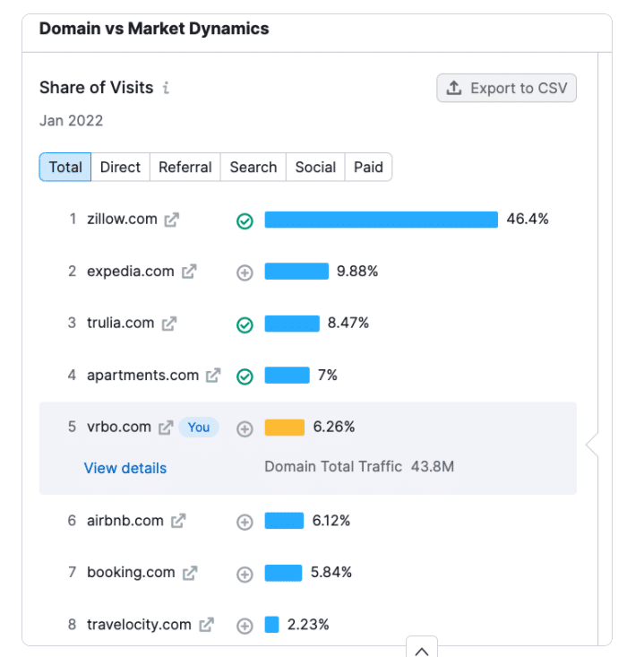644x657 pixels.
Task: Click the booking.com domain name
Action: tap(131, 573)
